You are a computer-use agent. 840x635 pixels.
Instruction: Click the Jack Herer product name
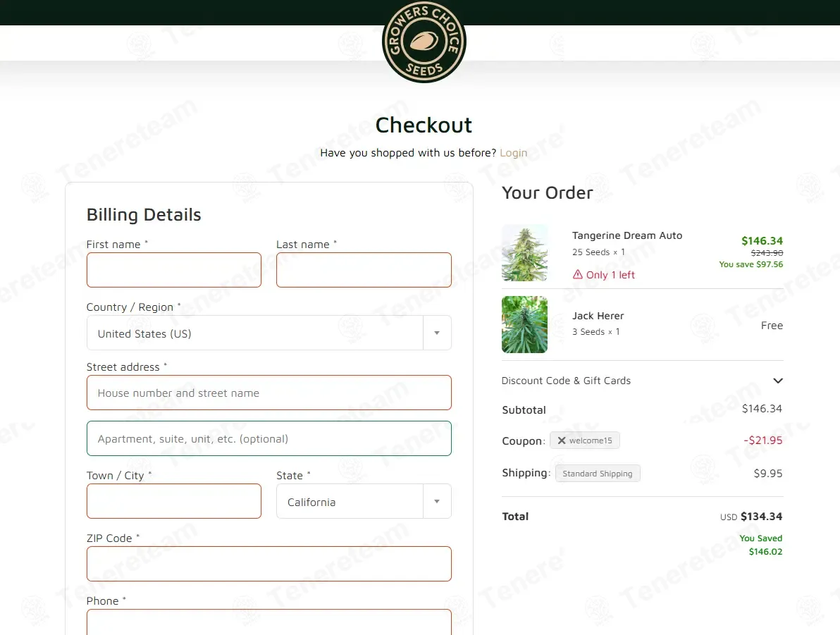point(598,316)
